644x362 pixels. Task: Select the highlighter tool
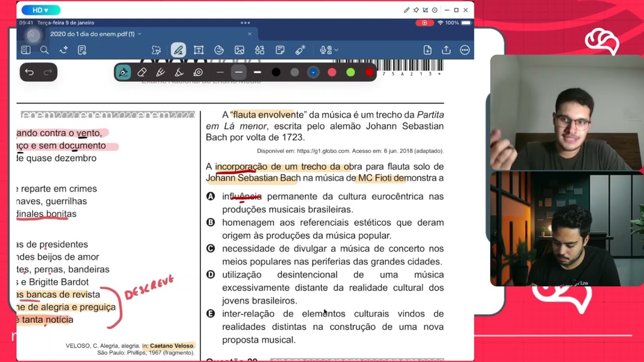coord(160,72)
